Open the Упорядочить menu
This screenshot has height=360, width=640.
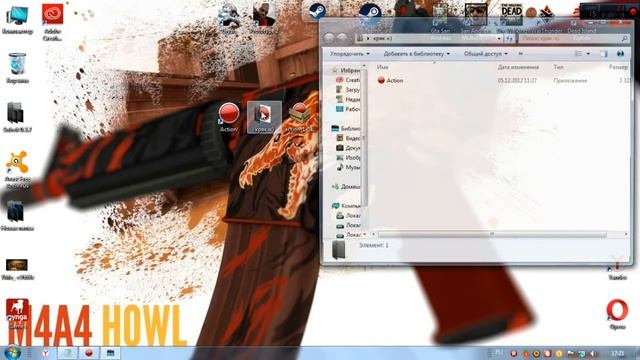coord(350,54)
